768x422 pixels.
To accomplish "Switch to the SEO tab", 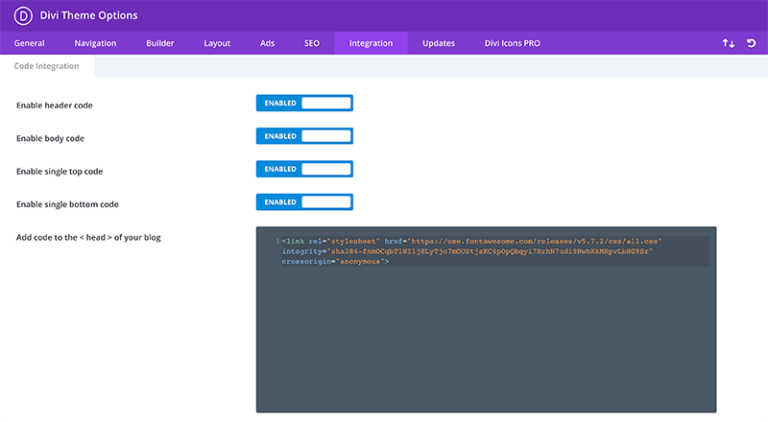I will 312,43.
